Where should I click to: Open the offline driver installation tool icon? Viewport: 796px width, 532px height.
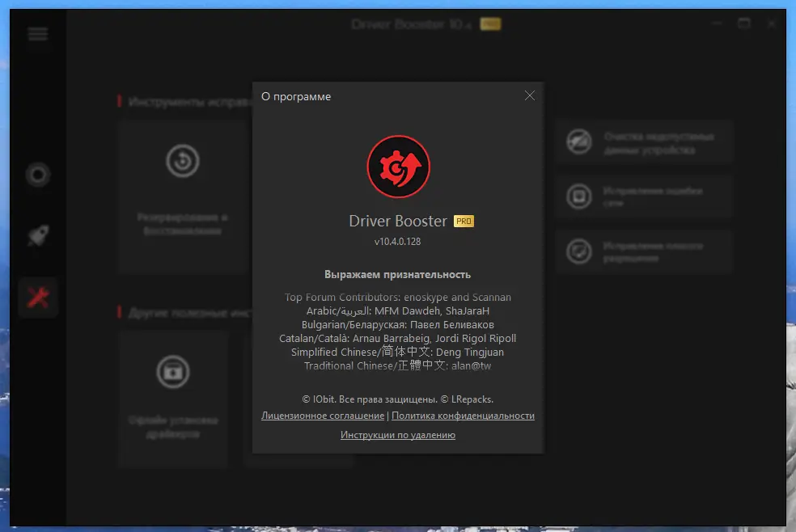pyautogui.click(x=172, y=371)
